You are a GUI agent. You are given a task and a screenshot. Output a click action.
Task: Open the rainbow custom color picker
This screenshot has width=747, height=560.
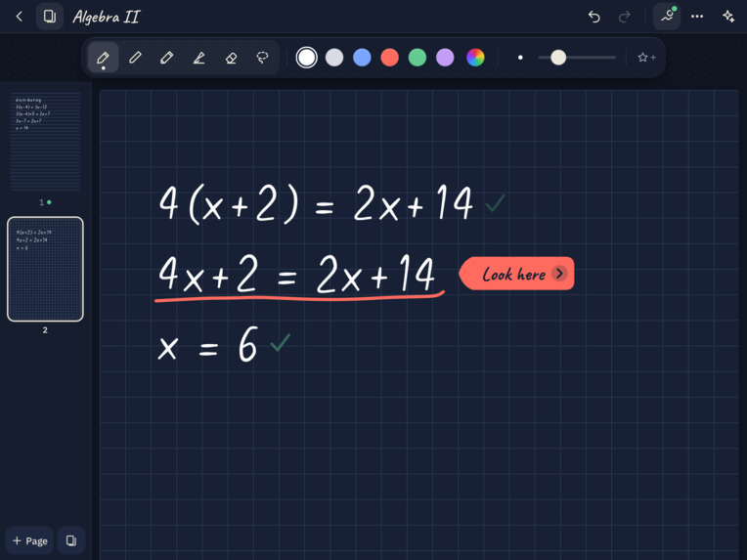pos(475,58)
